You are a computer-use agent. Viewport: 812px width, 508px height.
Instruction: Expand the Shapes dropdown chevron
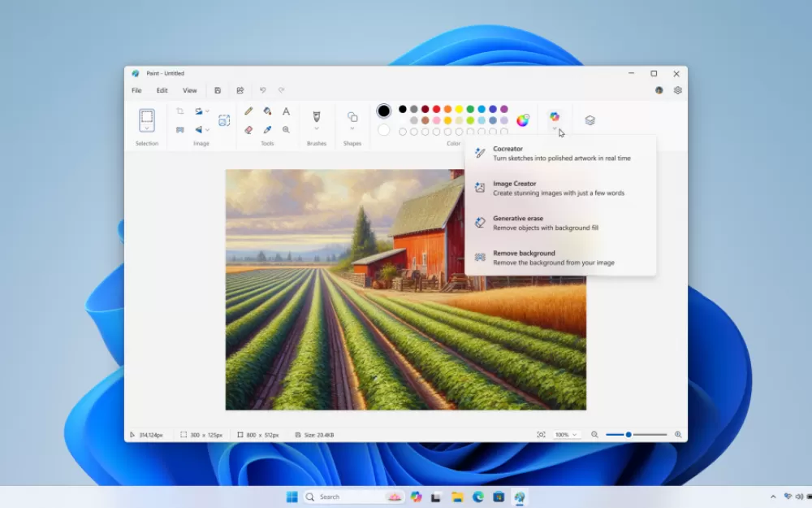pos(352,128)
